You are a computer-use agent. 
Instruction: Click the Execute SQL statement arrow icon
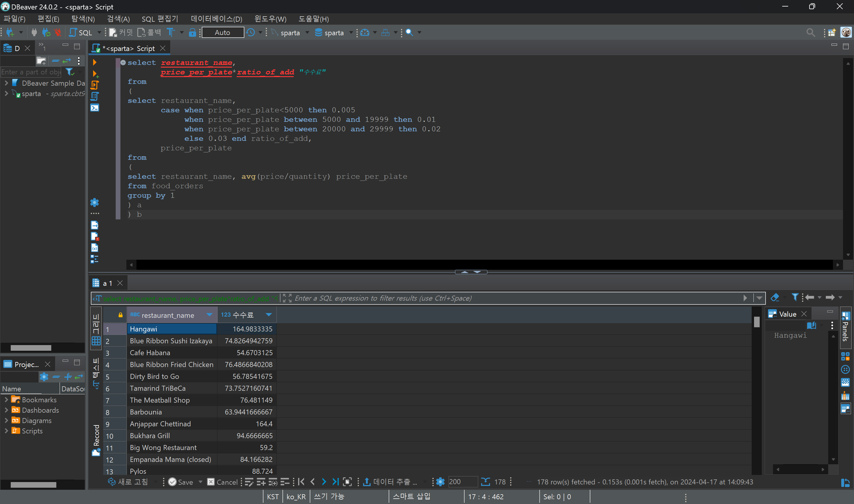pyautogui.click(x=95, y=63)
